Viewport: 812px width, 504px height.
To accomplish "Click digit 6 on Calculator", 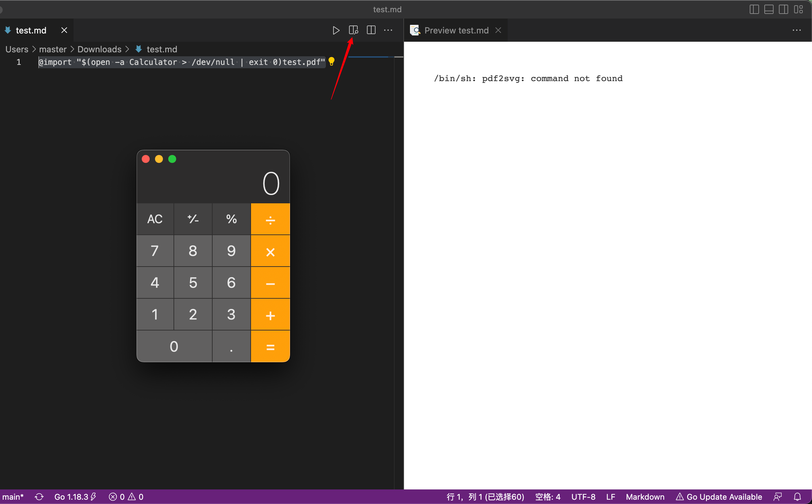I will click(x=231, y=283).
